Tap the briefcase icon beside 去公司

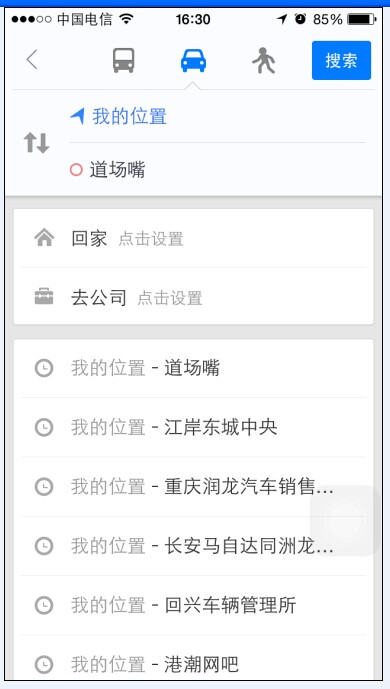44,297
